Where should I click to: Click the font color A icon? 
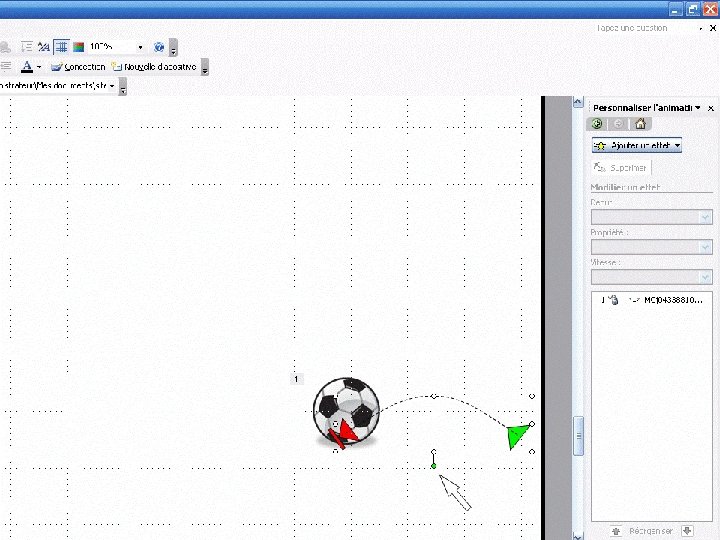pos(27,67)
